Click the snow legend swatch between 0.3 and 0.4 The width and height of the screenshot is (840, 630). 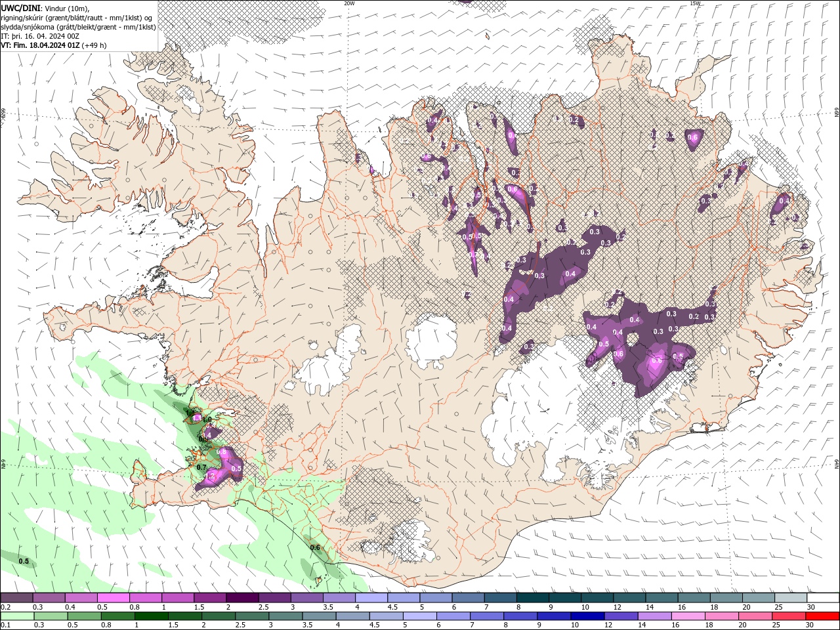coord(49,597)
